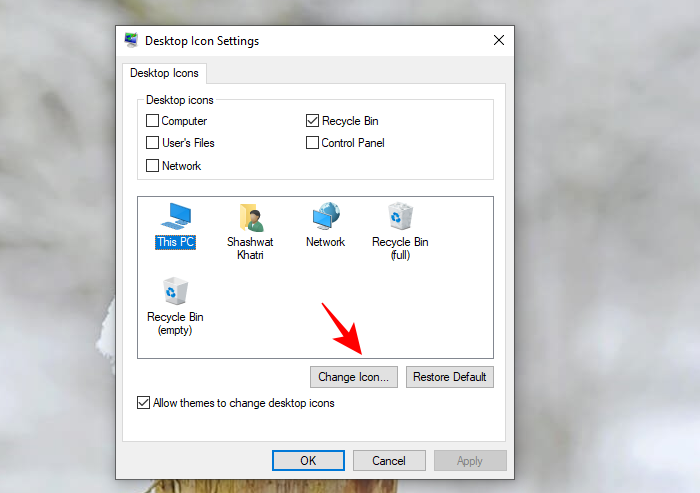700x493 pixels.
Task: Enable the Computer checkbox
Action: [153, 121]
